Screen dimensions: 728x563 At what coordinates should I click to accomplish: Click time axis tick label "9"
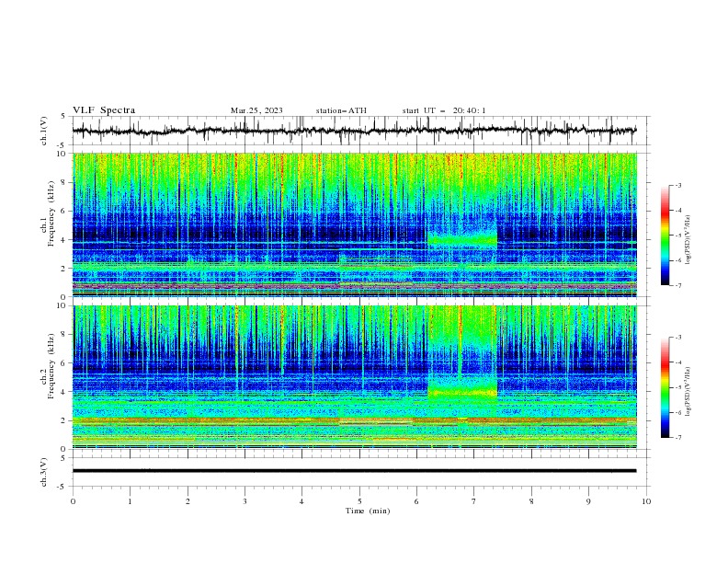588,501
